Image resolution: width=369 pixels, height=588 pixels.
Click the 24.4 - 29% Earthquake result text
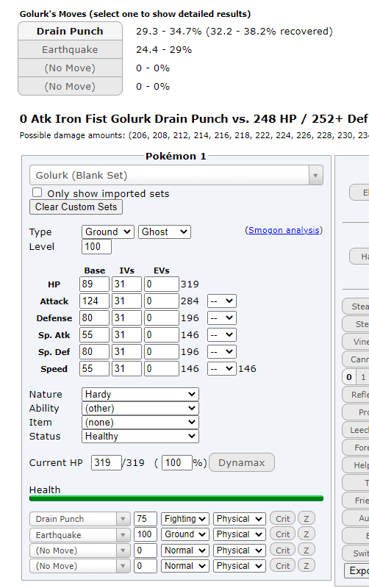[164, 50]
